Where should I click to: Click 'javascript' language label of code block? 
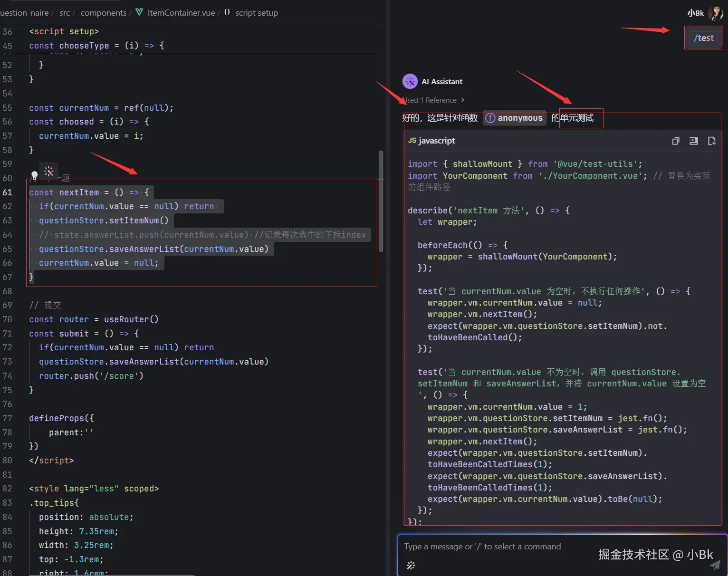(x=437, y=141)
